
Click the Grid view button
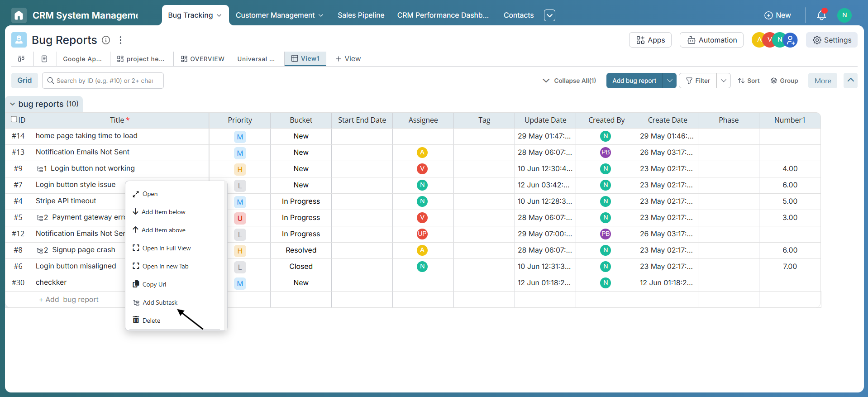click(24, 80)
